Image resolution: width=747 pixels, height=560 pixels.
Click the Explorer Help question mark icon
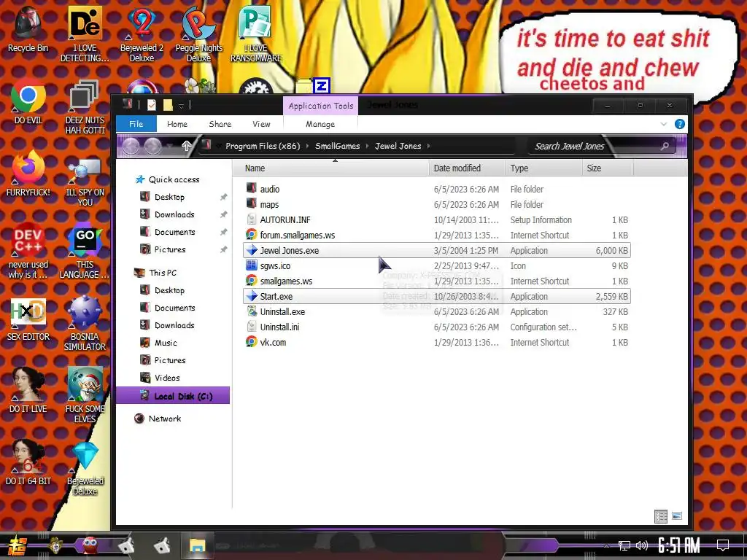(x=680, y=124)
